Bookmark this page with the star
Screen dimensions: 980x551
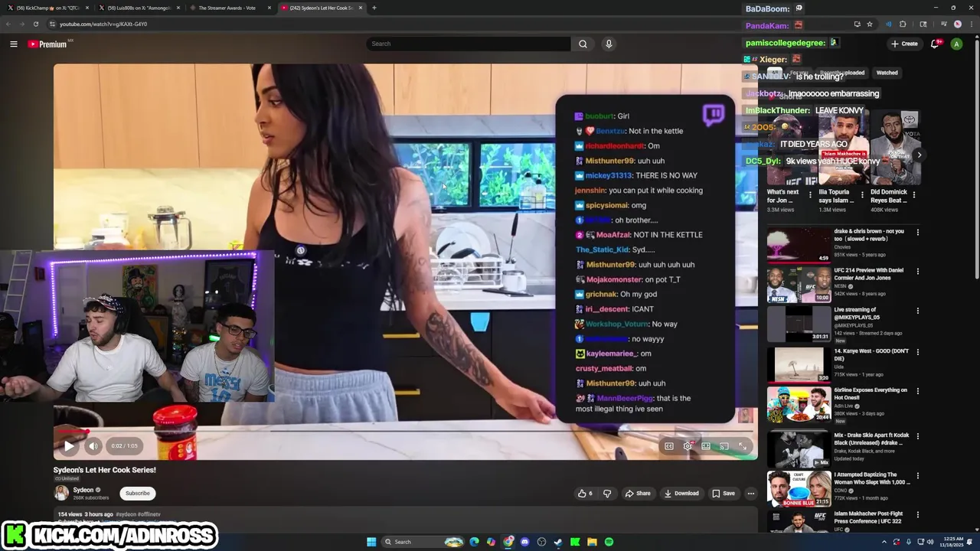pyautogui.click(x=870, y=24)
